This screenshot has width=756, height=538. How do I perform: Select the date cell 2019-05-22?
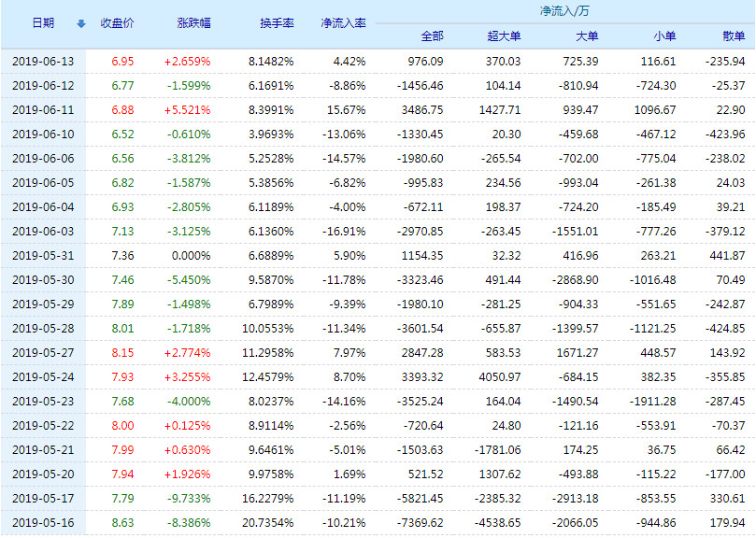point(43,425)
